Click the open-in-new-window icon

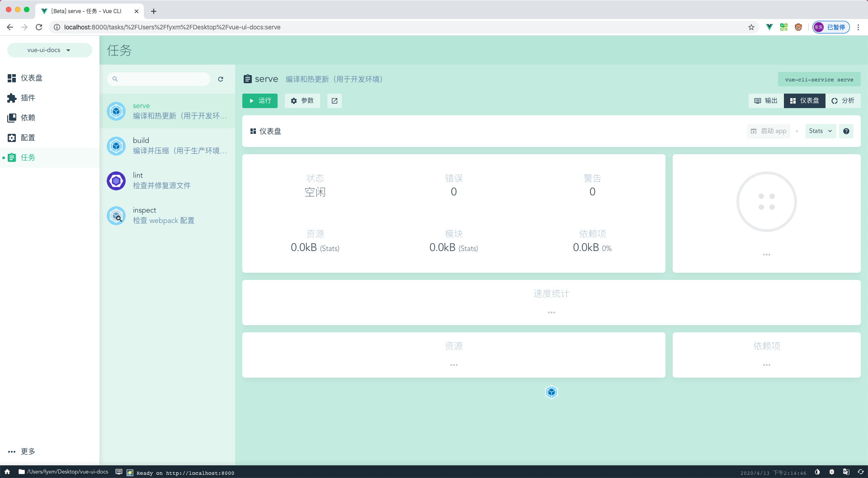(x=335, y=100)
